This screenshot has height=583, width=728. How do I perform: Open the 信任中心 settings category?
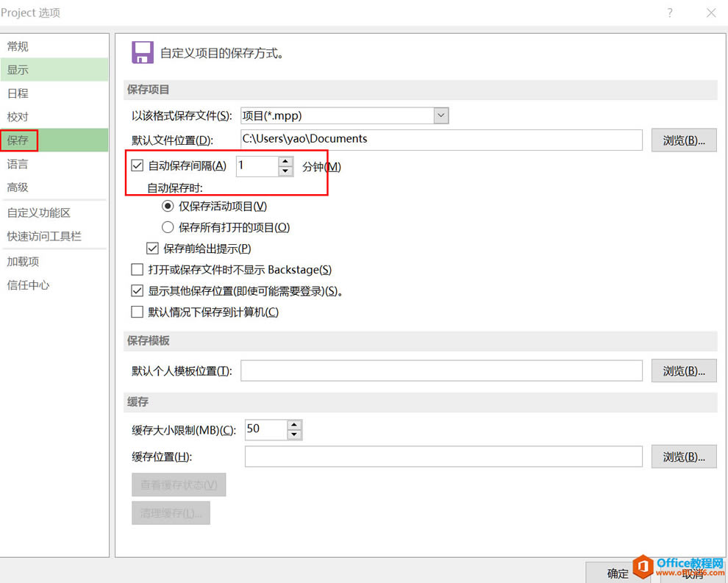[28, 285]
